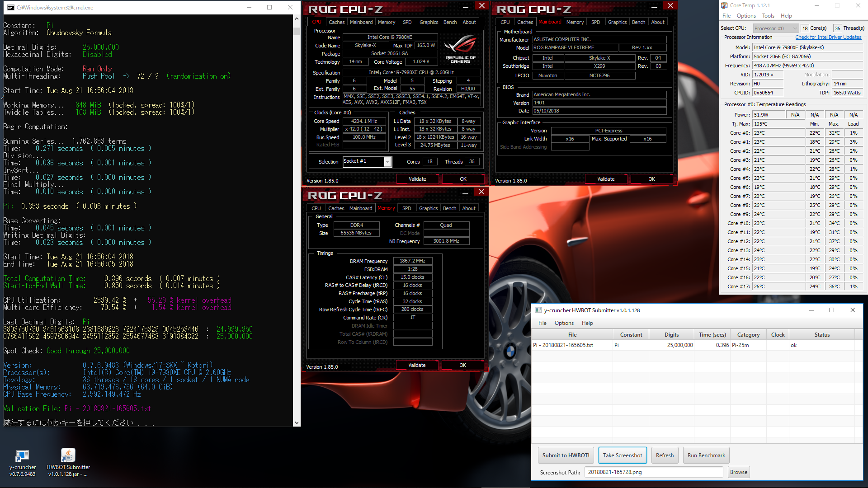The width and height of the screenshot is (868, 488).
Task: Click Take Screenshot button
Action: pos(622,455)
